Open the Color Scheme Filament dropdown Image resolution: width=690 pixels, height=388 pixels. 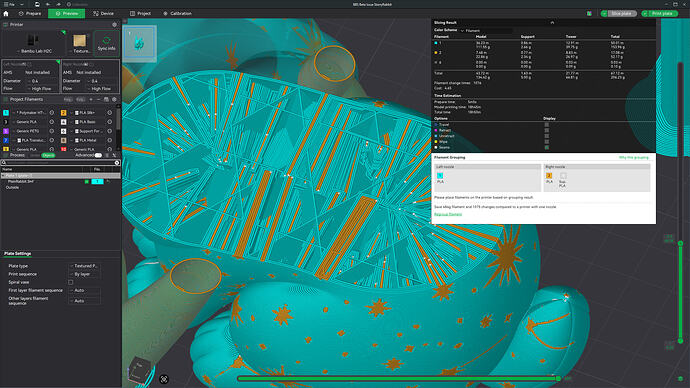[x=486, y=31]
